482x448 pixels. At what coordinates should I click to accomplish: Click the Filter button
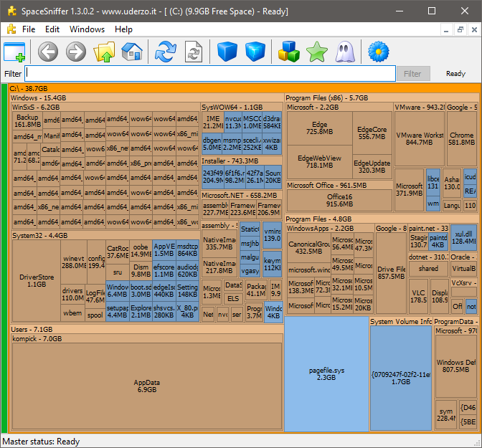click(x=413, y=74)
